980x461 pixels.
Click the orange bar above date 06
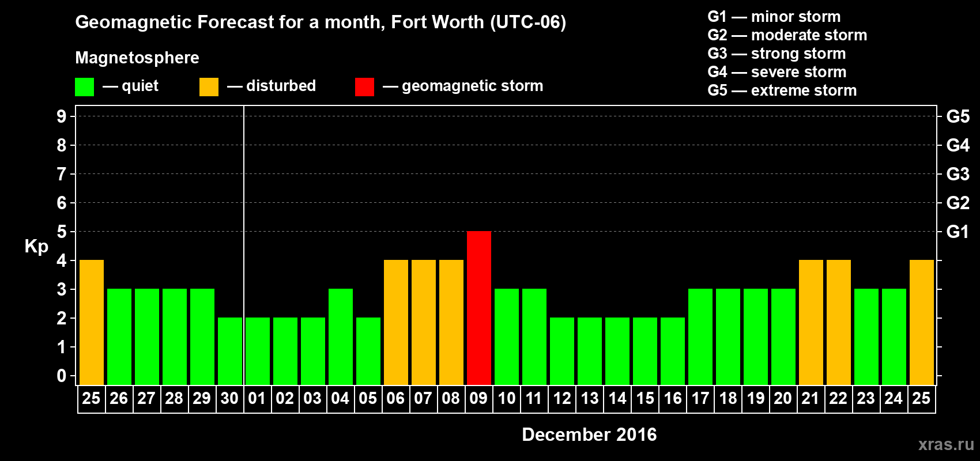click(x=396, y=322)
